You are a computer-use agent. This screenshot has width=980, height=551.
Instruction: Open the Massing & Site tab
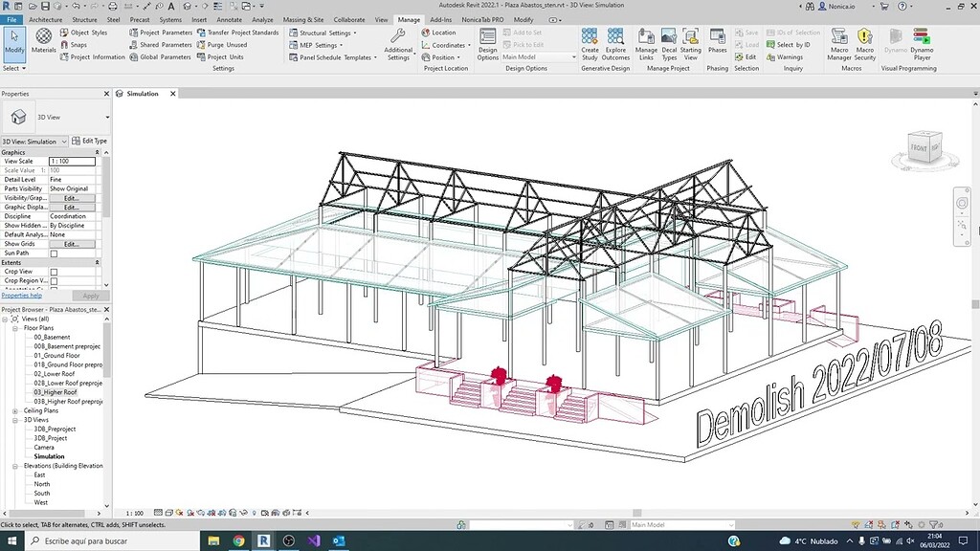(303, 18)
